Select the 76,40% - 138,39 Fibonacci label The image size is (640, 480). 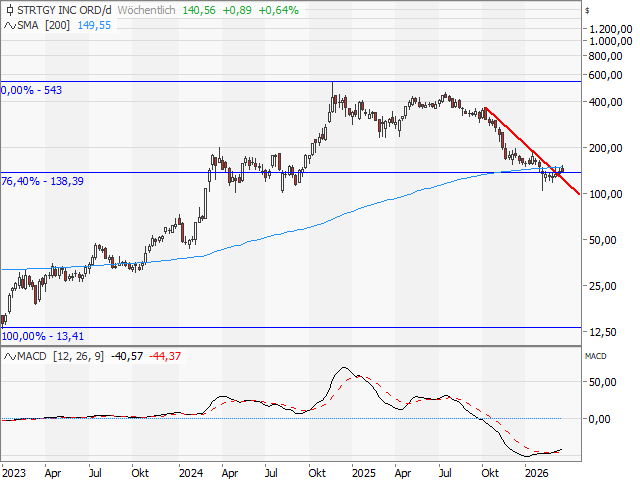click(x=42, y=181)
